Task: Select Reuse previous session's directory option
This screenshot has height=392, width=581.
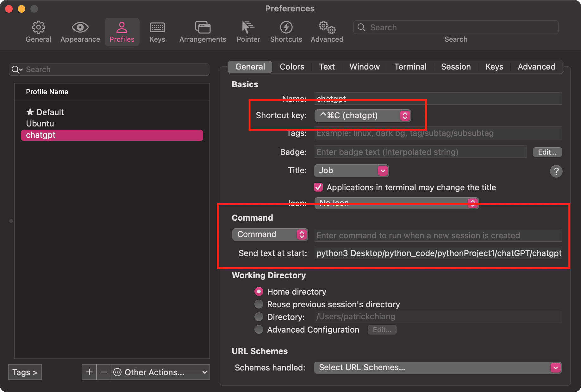Action: tap(259, 304)
